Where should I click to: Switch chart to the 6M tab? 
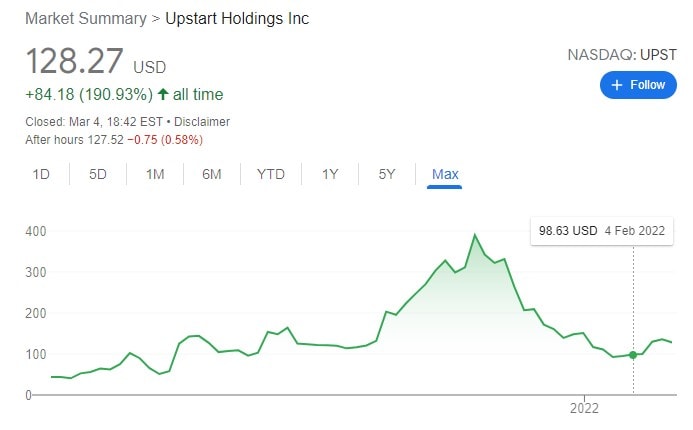click(212, 174)
